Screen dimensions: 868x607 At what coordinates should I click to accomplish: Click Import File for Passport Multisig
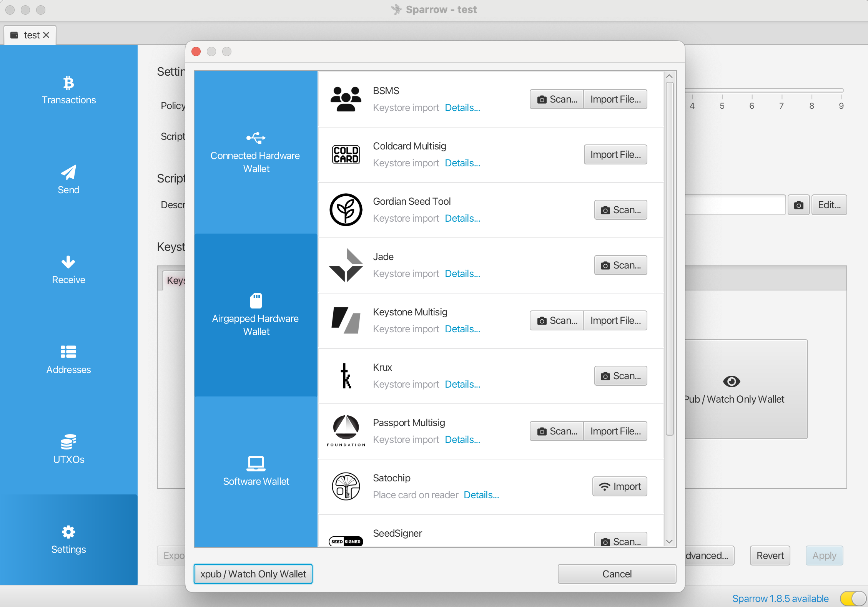[615, 431]
